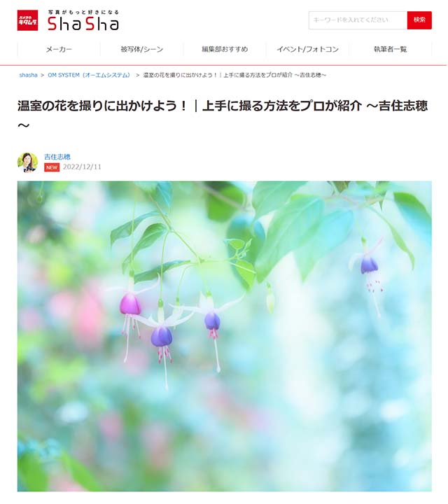448x504 pixels.
Task: Click the red NEW badge
Action: (x=52, y=167)
